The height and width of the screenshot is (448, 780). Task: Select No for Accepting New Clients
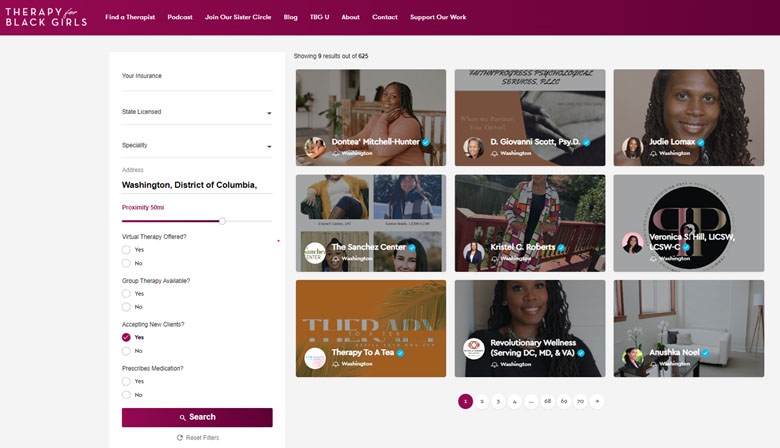126,351
